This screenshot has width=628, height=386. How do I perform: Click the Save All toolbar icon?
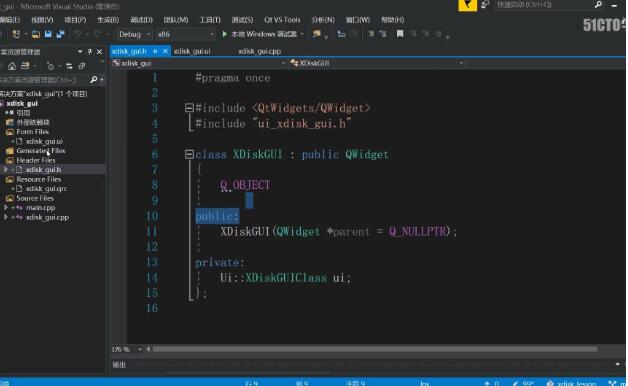coord(60,34)
